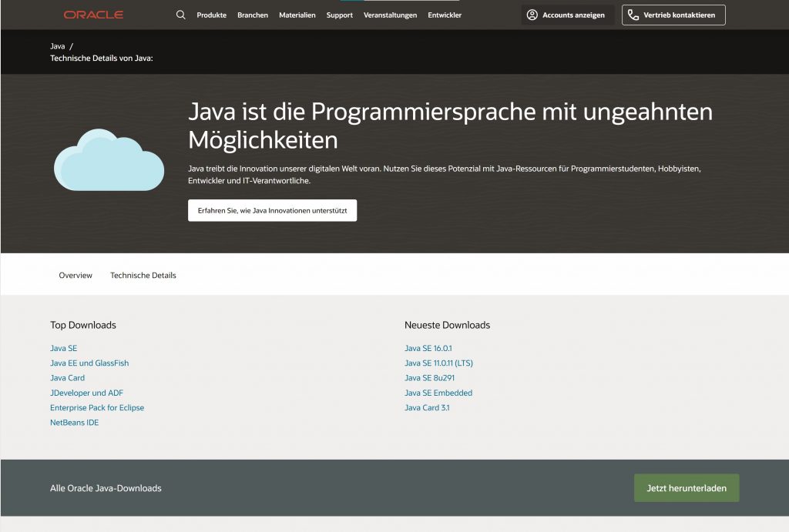Switch to the Technische Details tab
The image size is (789, 532).
(143, 275)
